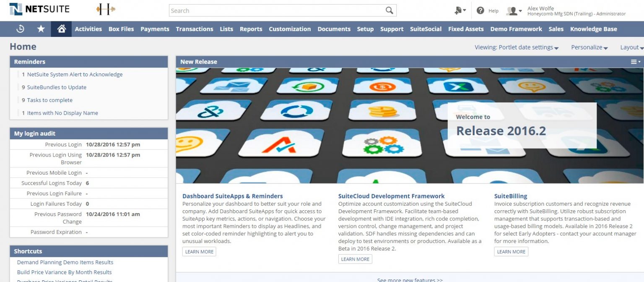Open the Viewing Portlet date settings dropdown

pos(517,47)
